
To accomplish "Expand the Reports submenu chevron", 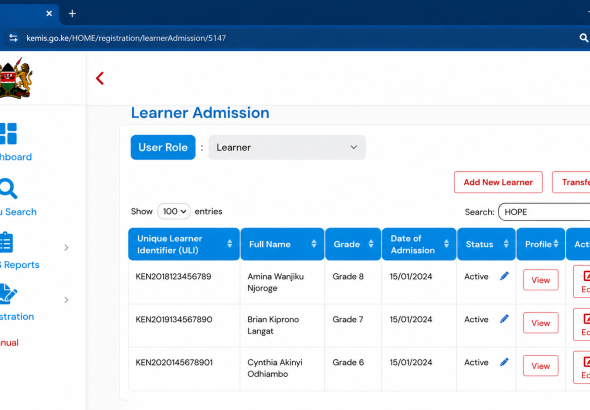I will click(67, 248).
